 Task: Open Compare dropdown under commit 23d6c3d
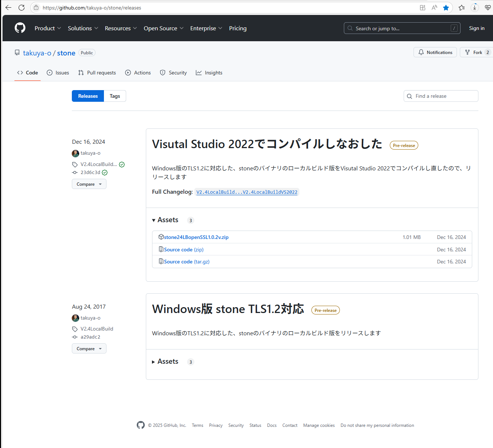[x=89, y=184]
